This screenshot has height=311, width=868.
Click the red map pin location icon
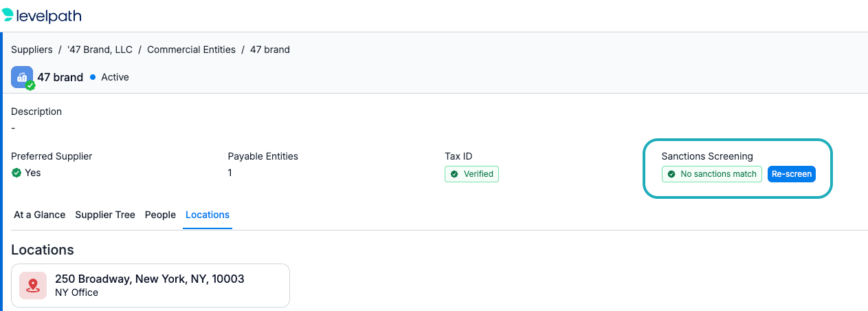pos(33,286)
